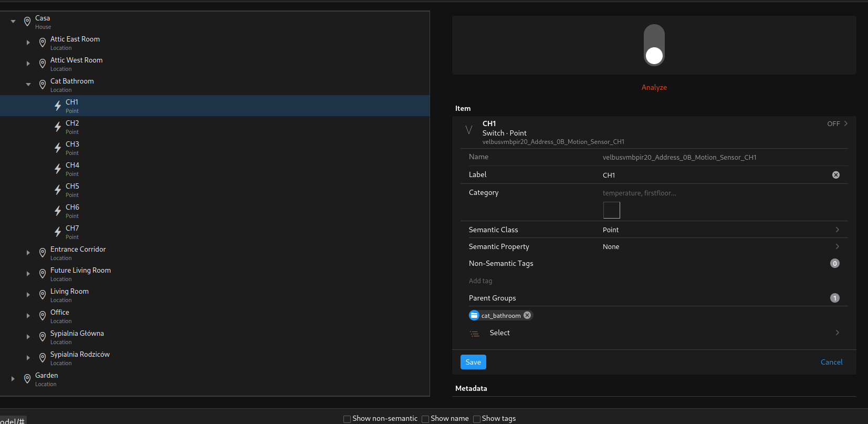Expand the Sypialnia Rodziców node
Viewport: 868px width, 424px height.
coord(28,358)
